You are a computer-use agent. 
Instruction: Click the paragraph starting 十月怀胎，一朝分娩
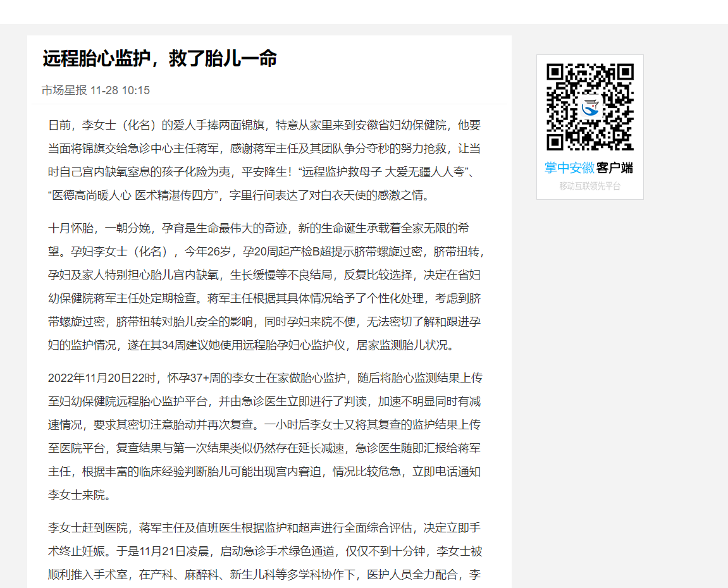click(x=266, y=286)
